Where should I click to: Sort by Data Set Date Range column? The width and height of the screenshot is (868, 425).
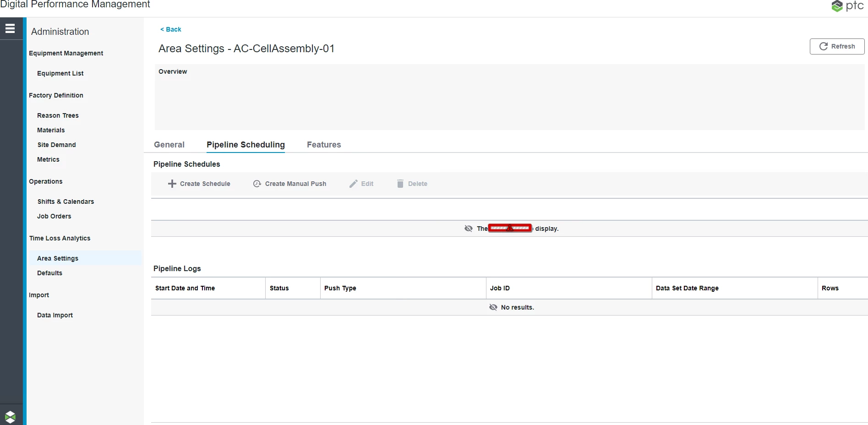(735, 288)
